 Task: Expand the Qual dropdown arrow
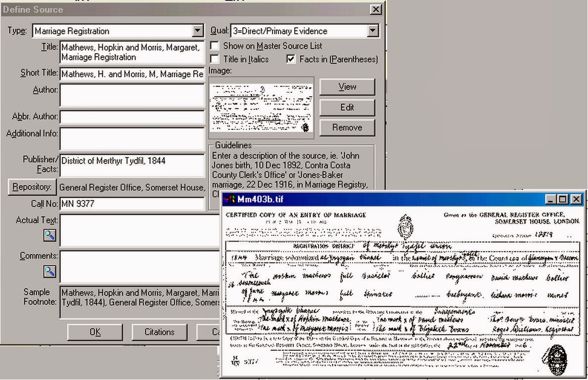point(372,31)
